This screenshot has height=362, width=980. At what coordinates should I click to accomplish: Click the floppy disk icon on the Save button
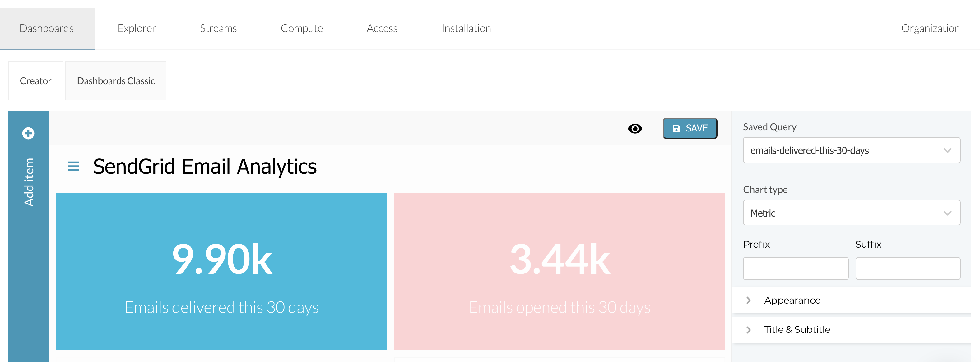tap(676, 129)
